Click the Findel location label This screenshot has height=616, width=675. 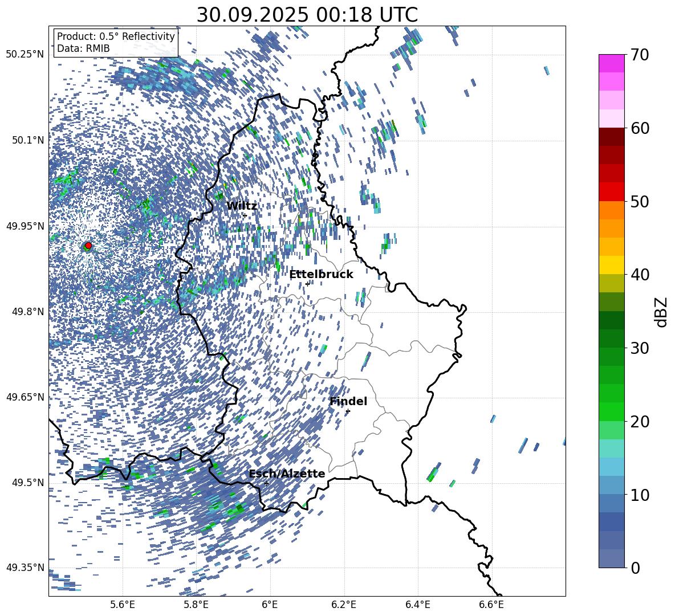348,401
